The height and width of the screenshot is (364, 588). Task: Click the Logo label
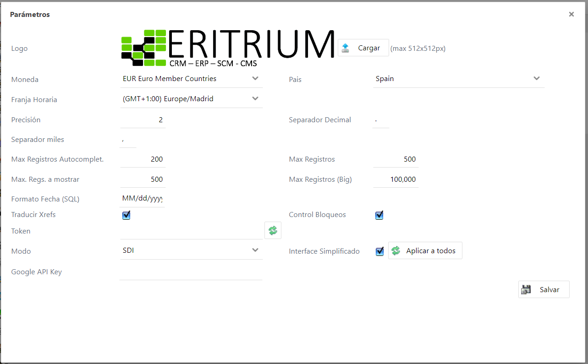tap(19, 49)
